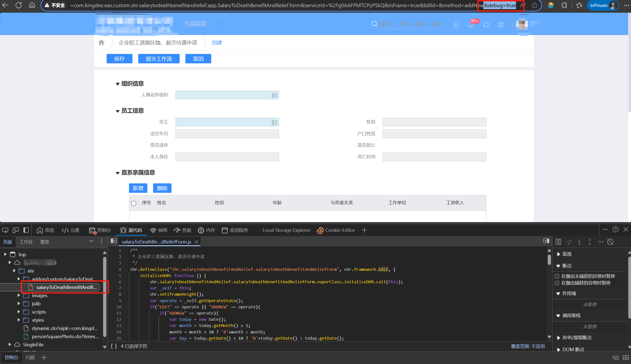Viewport: 631px width, 364px height.
Task: Enable pause on caught exceptions
Action: click(x=557, y=283)
